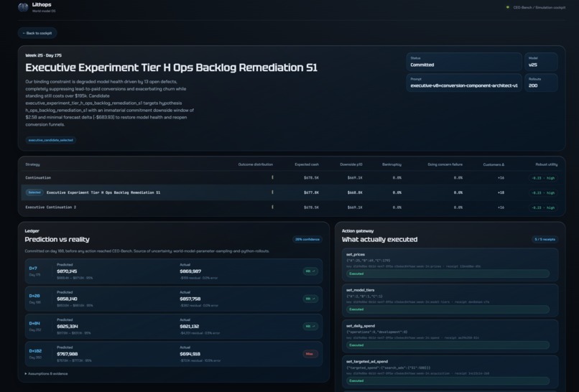This screenshot has height=392, width=579.
Task: Click the Strategy column header
Action: pos(32,164)
